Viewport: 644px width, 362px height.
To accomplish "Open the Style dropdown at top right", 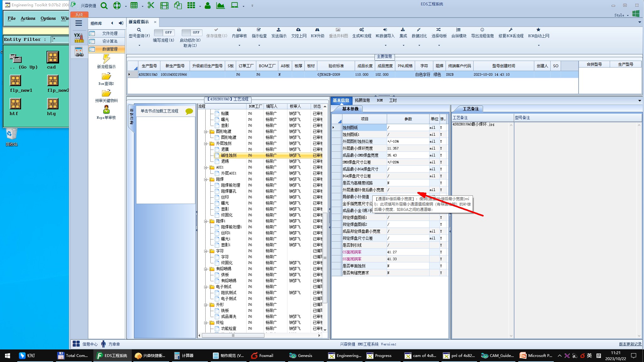I will pyautogui.click(x=621, y=15).
